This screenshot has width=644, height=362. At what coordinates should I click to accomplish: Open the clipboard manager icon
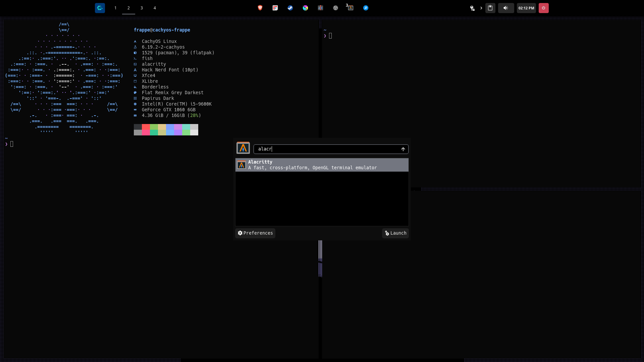point(490,8)
